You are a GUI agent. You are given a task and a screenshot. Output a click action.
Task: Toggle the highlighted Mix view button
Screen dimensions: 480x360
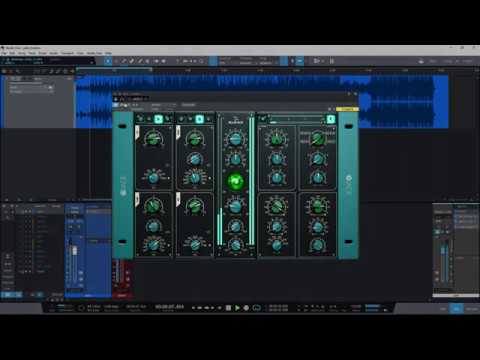coord(456,309)
